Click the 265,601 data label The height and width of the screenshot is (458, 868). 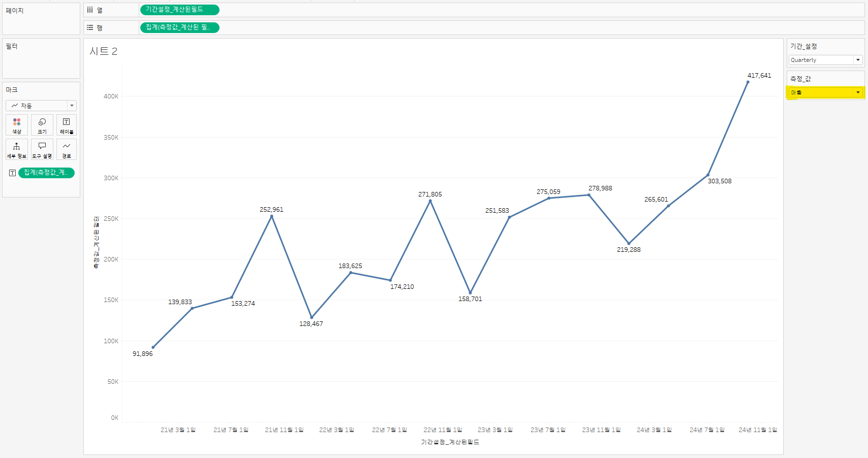(x=656, y=200)
